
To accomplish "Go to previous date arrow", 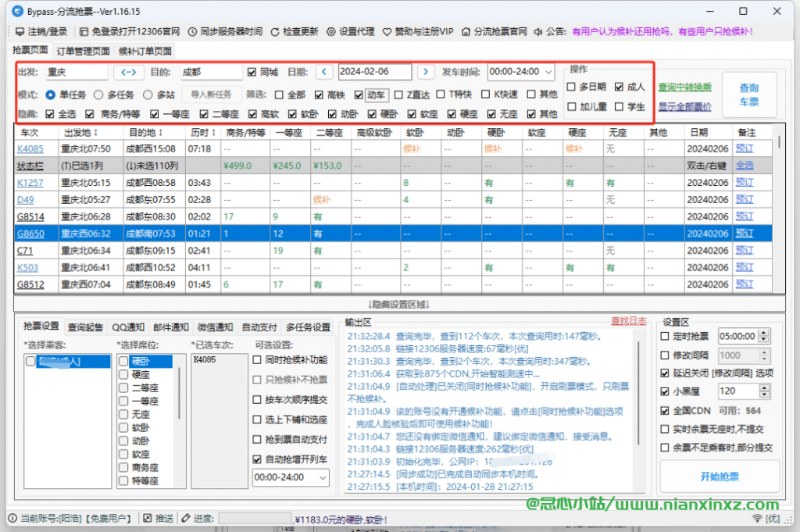I will (324, 72).
